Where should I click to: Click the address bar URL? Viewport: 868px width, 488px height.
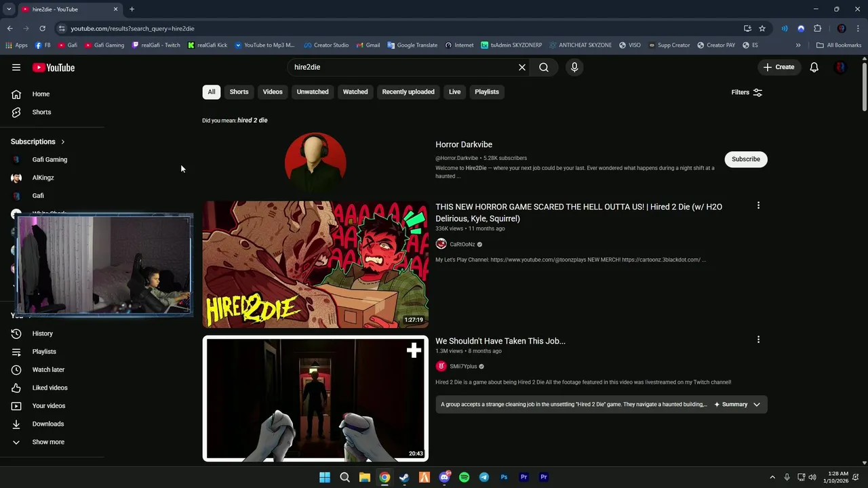click(133, 28)
